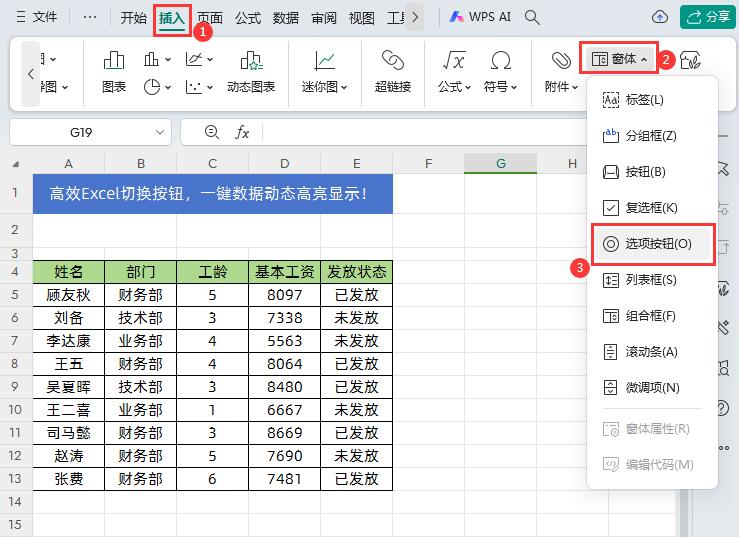Screen dimensions: 739x537
Task: Switch to the 开始 tab
Action: click(x=133, y=18)
